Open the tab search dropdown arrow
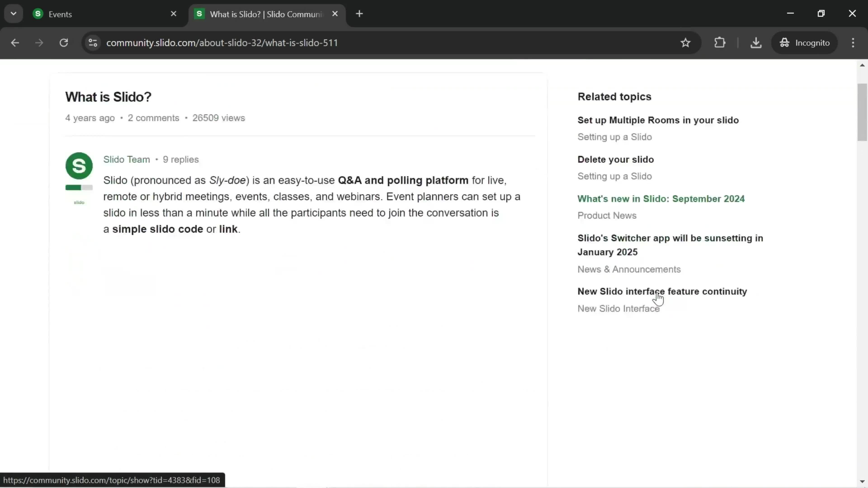Viewport: 868px width, 488px height. point(14,14)
